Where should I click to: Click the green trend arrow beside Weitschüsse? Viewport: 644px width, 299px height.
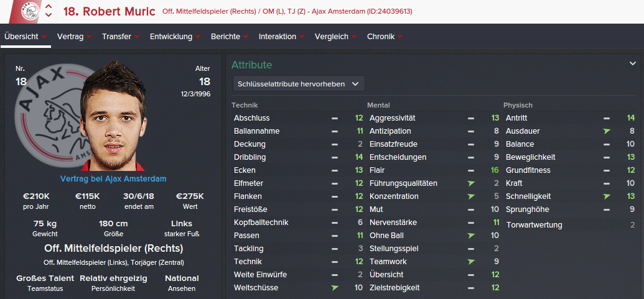(335, 288)
